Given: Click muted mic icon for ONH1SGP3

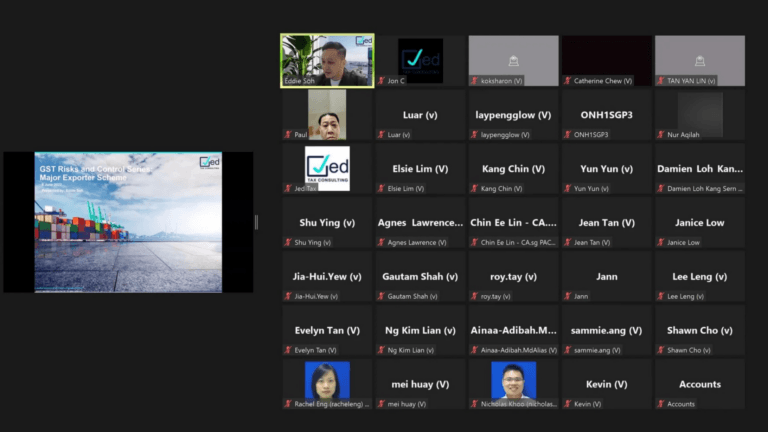Looking at the screenshot, I should [567, 134].
